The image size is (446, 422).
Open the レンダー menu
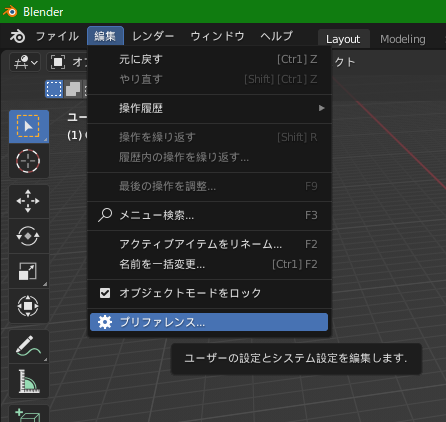click(153, 36)
